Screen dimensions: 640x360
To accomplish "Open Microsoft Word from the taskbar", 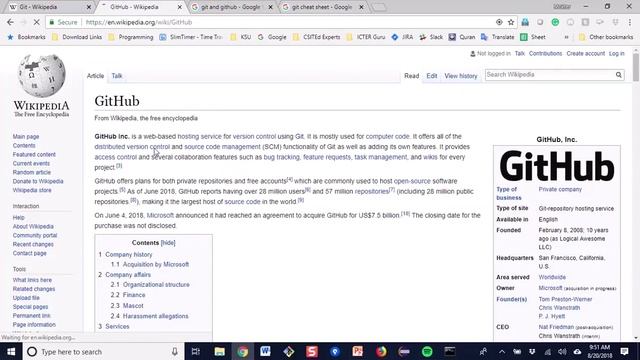I will [265, 351].
